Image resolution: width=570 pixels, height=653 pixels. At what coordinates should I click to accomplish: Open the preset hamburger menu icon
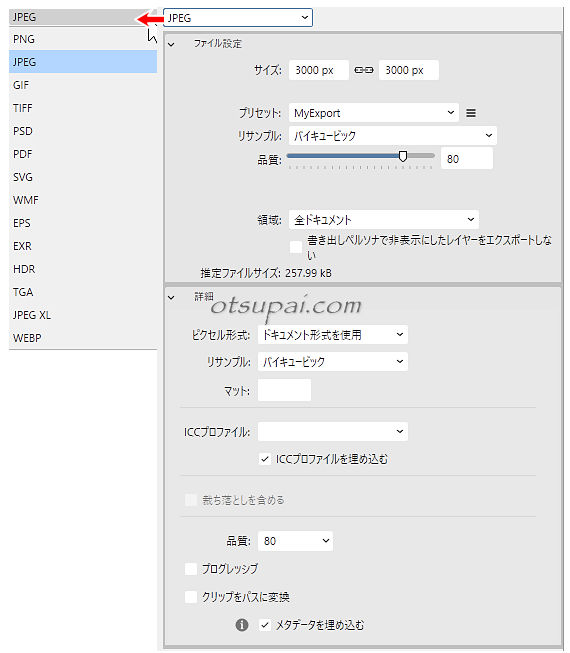(471, 113)
